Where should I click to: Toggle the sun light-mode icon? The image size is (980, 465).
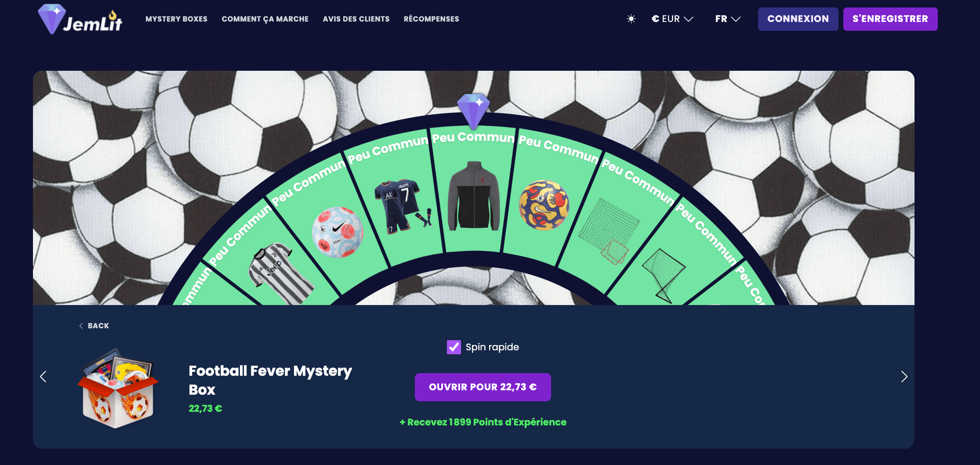[x=631, y=19]
